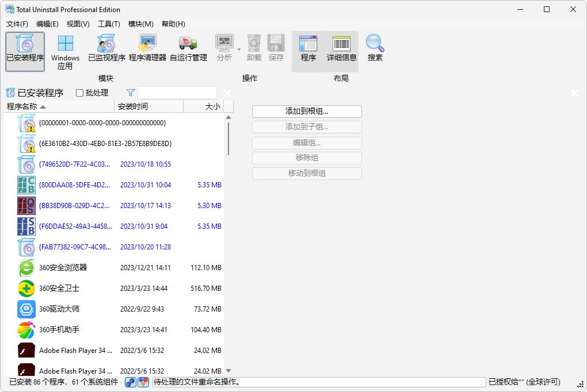This screenshot has height=392, width=587.
Task: Click warning icon of {00000001-0000-0000-0000-000000000000}
Action: [x=26, y=123]
